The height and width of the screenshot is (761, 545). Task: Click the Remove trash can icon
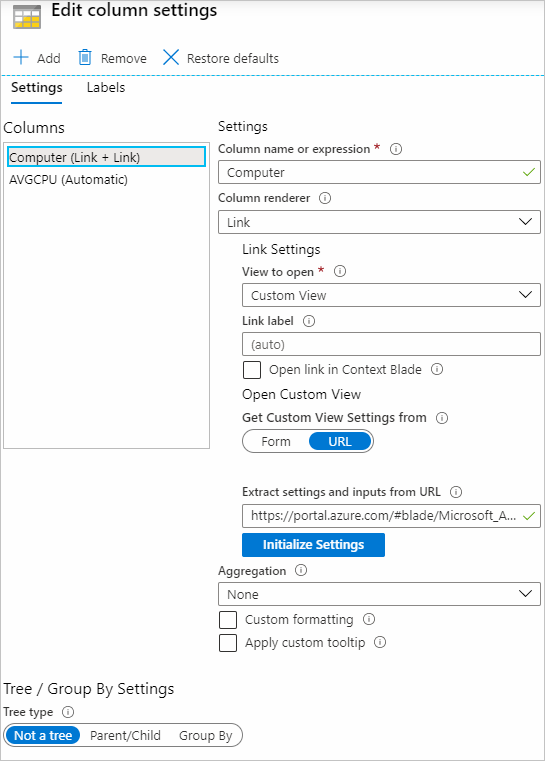[85, 57]
